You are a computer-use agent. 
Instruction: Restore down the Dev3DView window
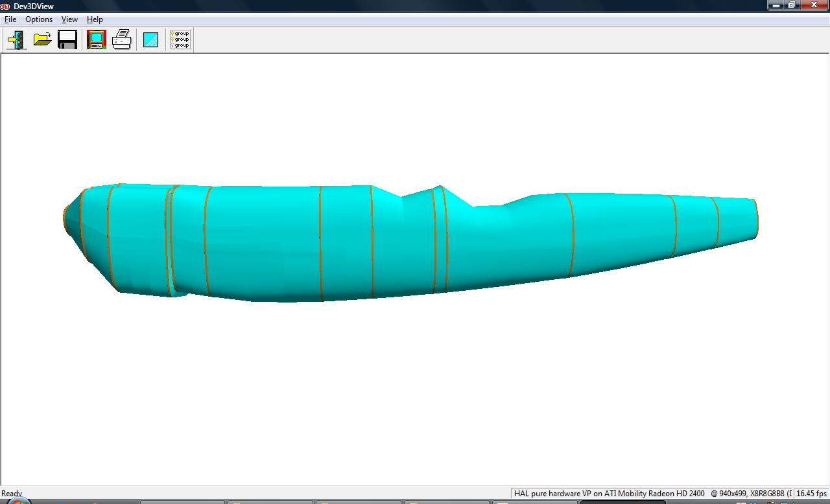pos(792,5)
